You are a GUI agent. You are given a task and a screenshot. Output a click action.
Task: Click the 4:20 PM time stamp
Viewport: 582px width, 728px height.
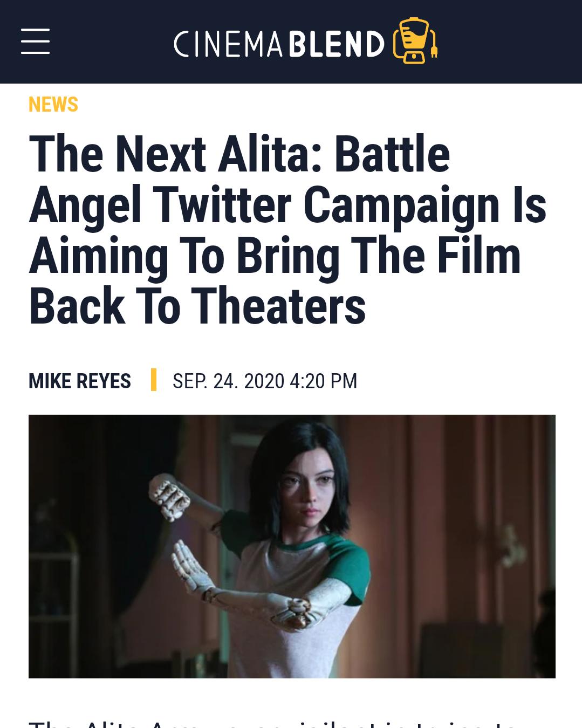(x=324, y=381)
